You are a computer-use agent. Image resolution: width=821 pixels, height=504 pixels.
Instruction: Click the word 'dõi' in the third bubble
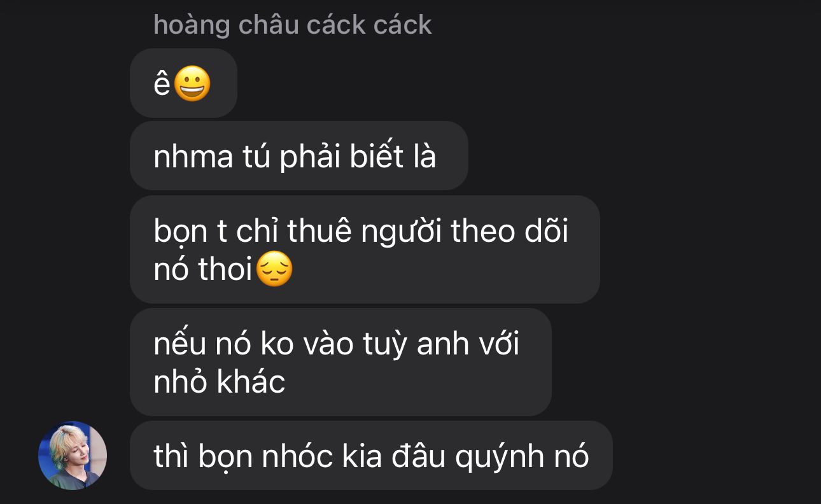click(x=545, y=231)
